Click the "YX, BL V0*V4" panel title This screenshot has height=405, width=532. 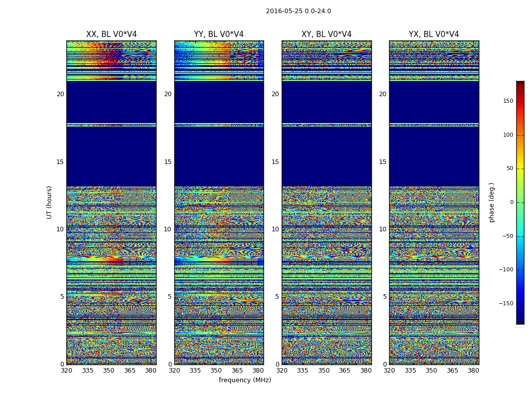pos(434,34)
